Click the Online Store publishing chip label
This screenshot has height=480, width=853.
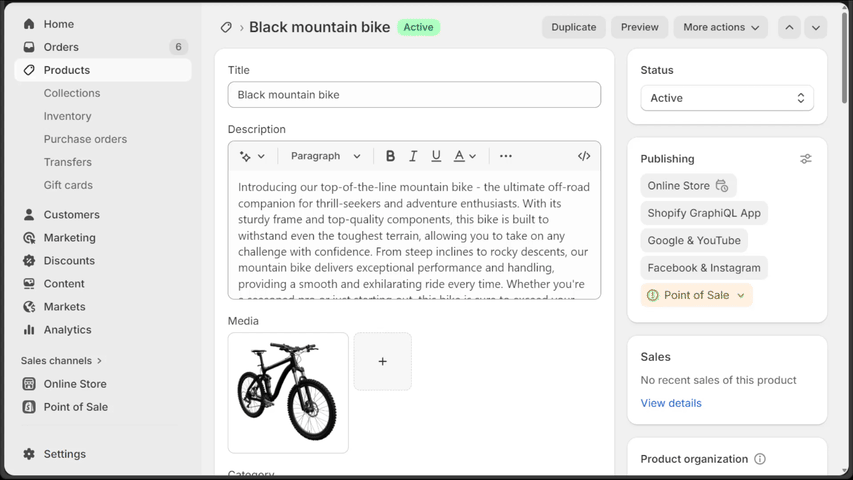(678, 186)
